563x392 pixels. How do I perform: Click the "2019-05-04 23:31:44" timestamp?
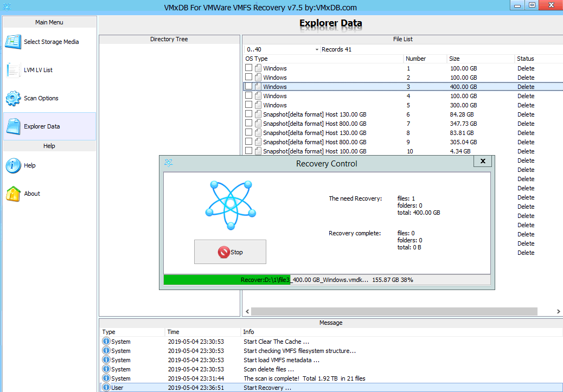(x=196, y=378)
